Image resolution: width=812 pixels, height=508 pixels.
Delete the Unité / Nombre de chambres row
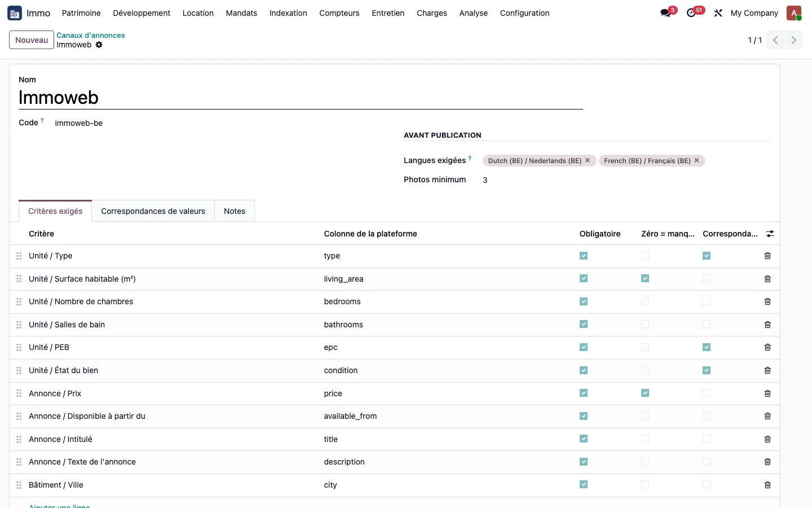pos(767,301)
